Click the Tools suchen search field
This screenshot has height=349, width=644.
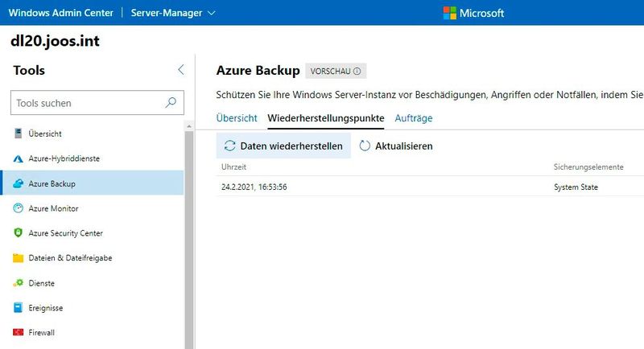[97, 102]
